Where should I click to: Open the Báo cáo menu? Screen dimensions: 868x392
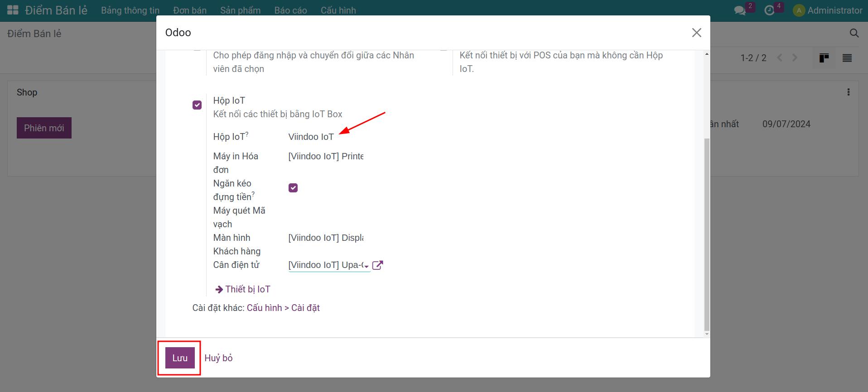pyautogui.click(x=290, y=10)
